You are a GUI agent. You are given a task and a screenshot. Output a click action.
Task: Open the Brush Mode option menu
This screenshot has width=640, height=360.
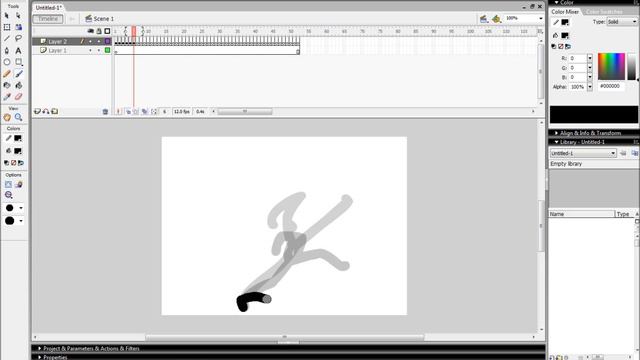point(8,195)
